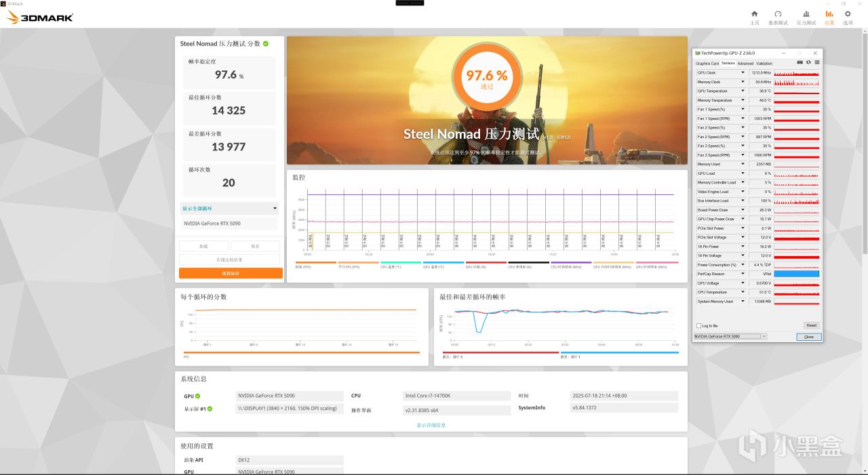Image resolution: width=868 pixels, height=475 pixels.
Task: Click Close button in GPU-Z
Action: click(x=809, y=337)
